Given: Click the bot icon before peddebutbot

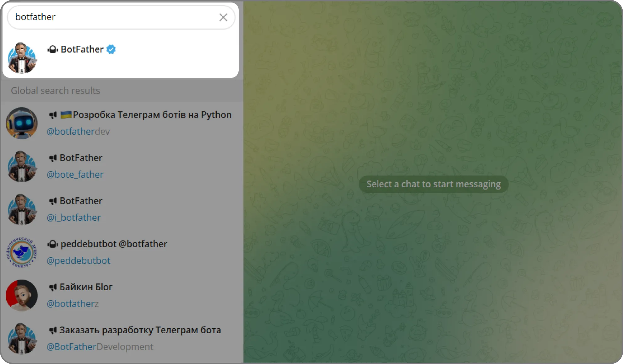Looking at the screenshot, I should pos(52,244).
